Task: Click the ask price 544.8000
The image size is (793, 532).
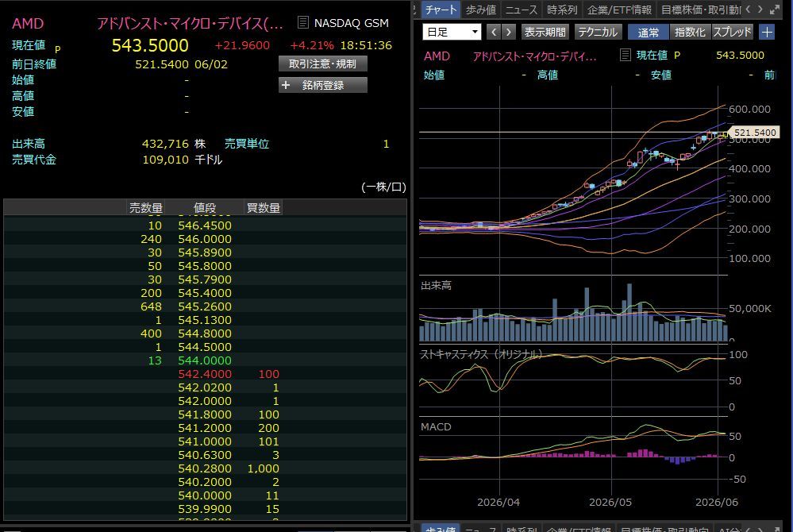Action: tap(204, 333)
